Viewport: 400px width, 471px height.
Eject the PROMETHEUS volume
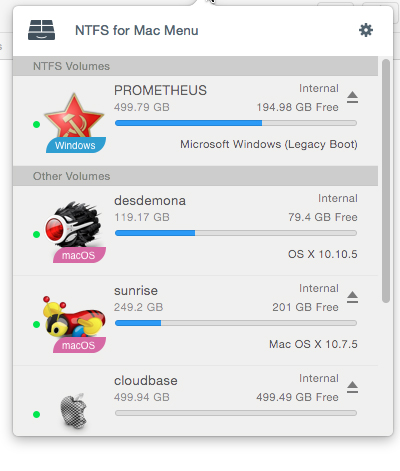(352, 97)
